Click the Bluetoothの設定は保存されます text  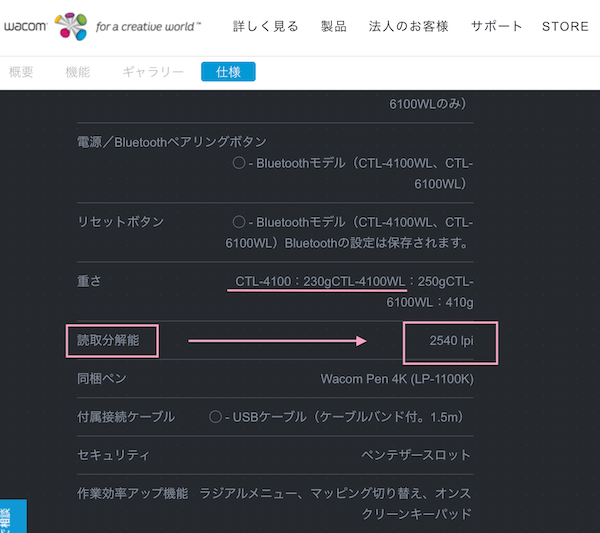pyautogui.click(x=376, y=243)
